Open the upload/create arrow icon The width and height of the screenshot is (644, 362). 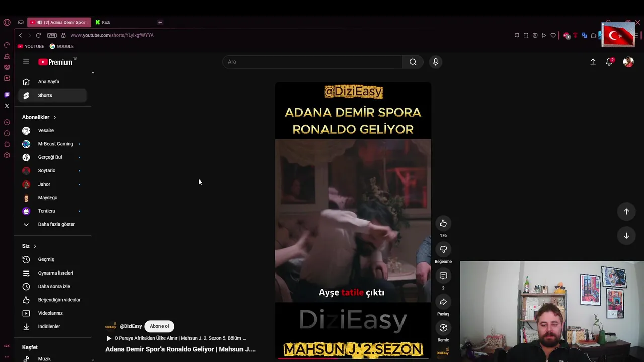coord(593,62)
